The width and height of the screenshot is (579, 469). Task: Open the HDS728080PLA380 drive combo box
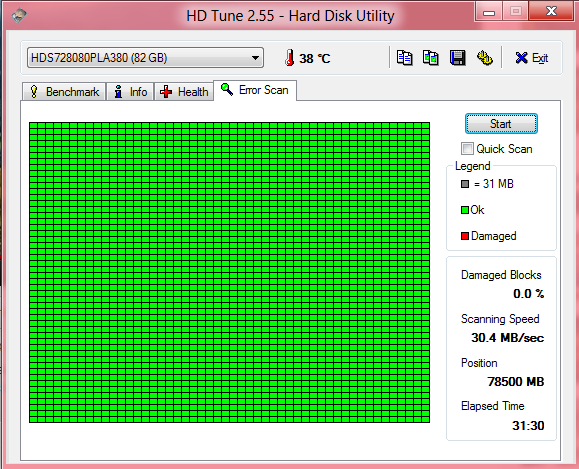click(145, 58)
